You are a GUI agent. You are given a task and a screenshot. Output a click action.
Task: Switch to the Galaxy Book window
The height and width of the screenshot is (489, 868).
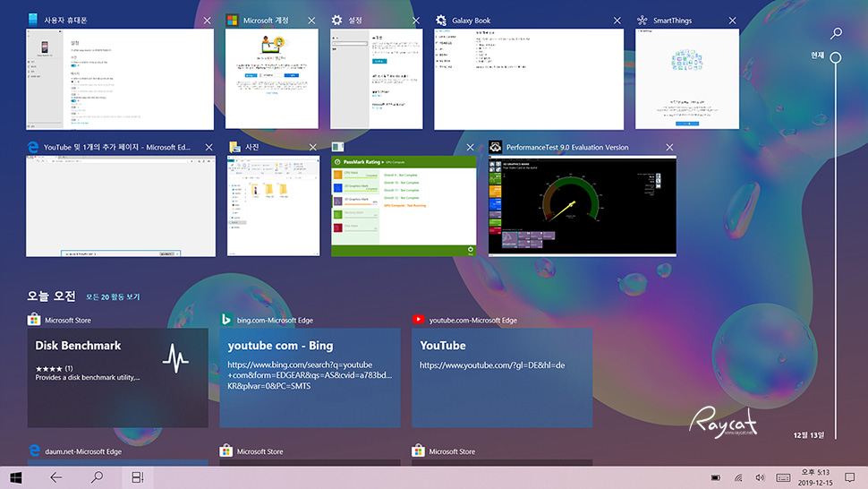pos(529,79)
